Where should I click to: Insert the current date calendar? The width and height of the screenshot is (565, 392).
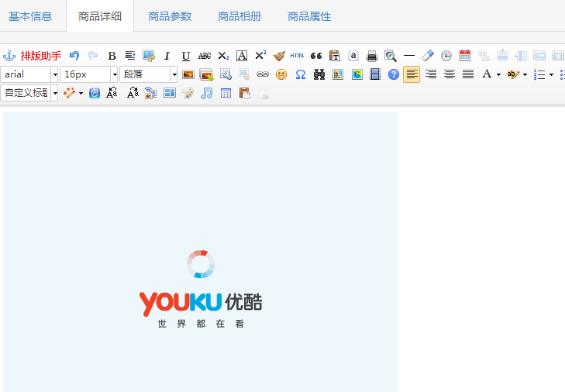coord(465,56)
